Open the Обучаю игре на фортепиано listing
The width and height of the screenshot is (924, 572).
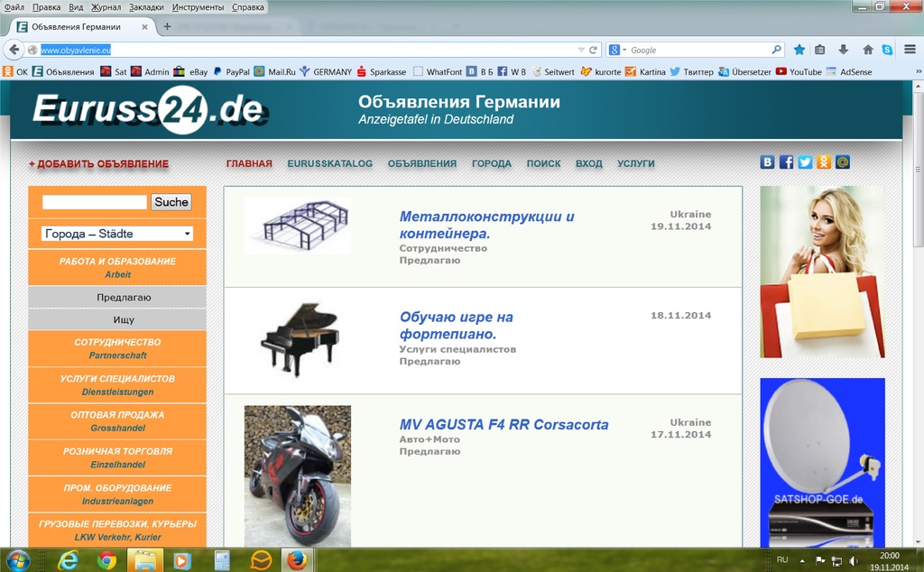(456, 325)
